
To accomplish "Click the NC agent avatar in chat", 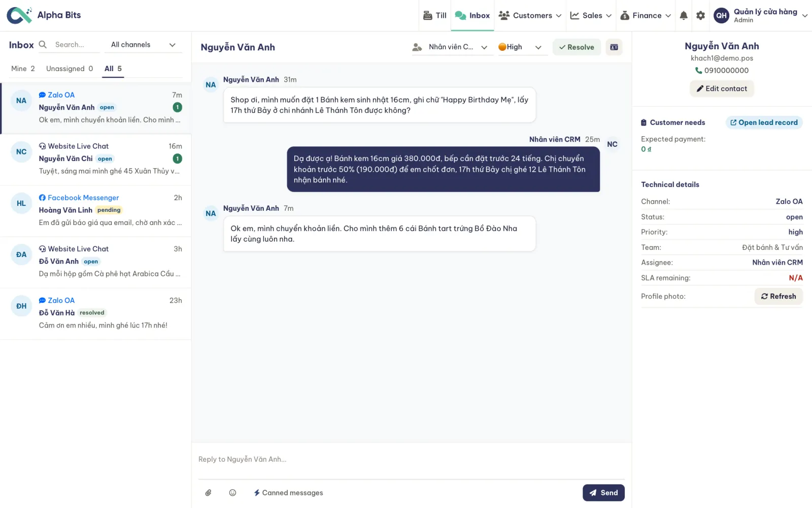I will tap(613, 144).
